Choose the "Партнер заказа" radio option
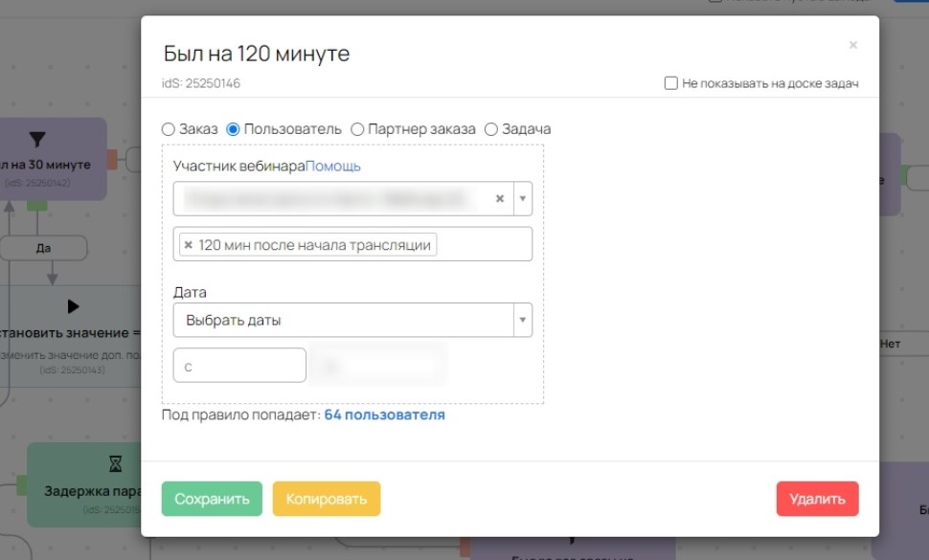 357,129
